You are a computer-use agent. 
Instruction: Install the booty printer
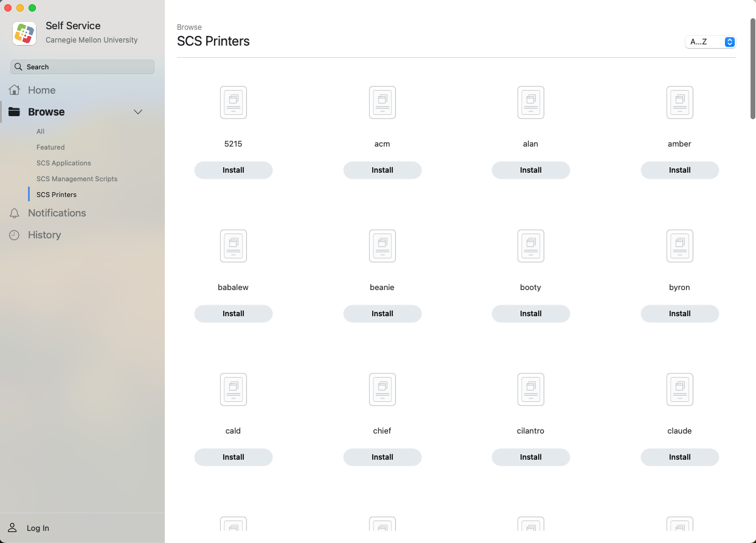[x=531, y=314]
